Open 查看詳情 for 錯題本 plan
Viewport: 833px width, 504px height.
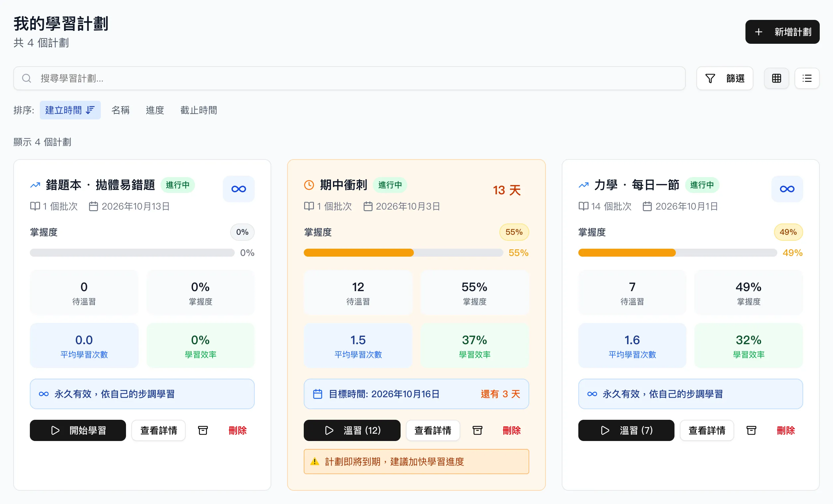(159, 430)
